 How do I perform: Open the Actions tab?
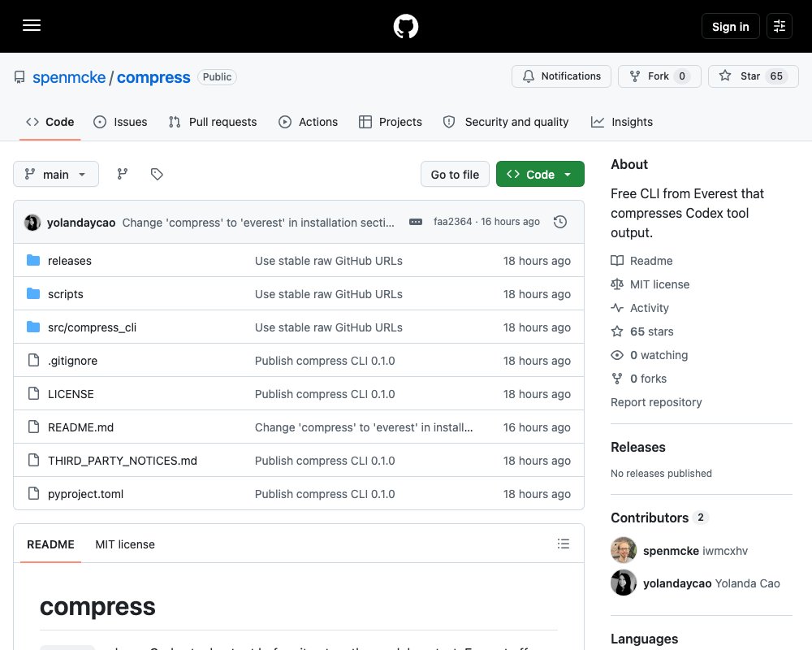tap(308, 122)
